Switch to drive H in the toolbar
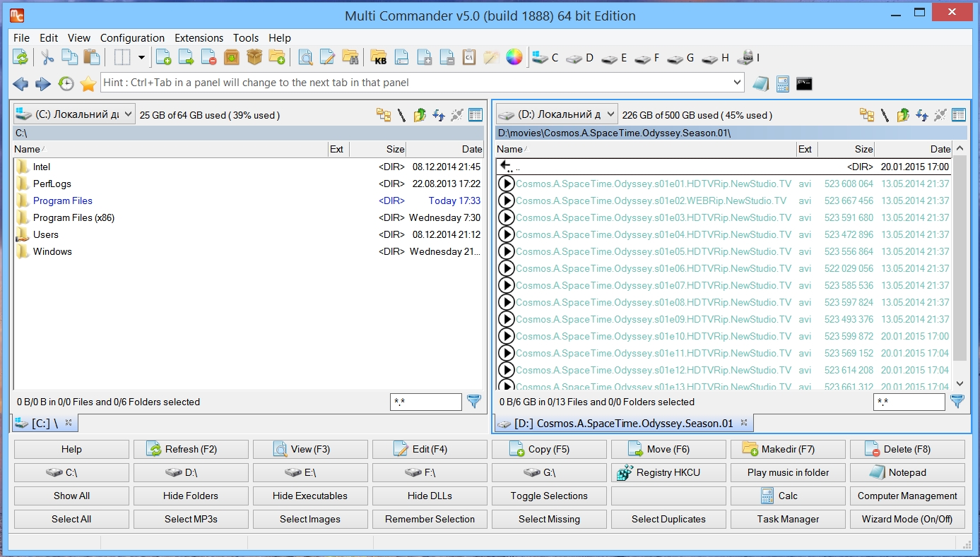 (x=715, y=58)
